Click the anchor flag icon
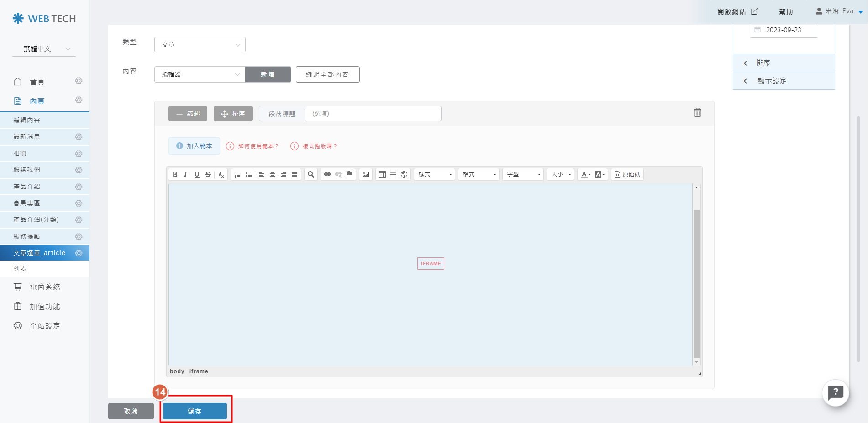 [x=350, y=174]
